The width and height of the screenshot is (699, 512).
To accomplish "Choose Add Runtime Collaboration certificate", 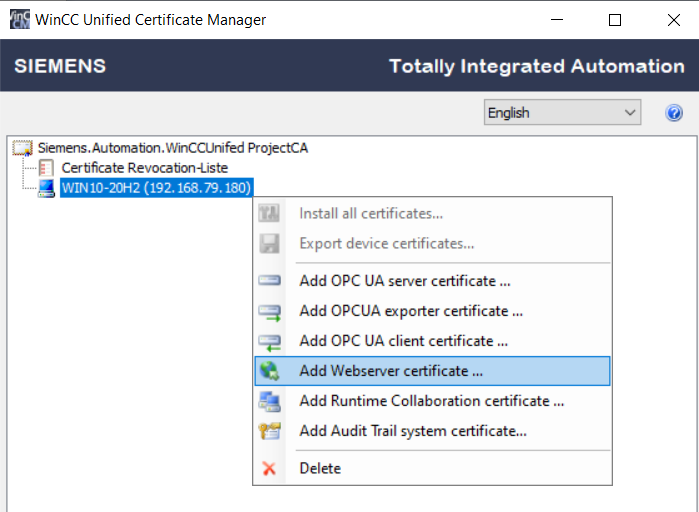I will [x=431, y=401].
